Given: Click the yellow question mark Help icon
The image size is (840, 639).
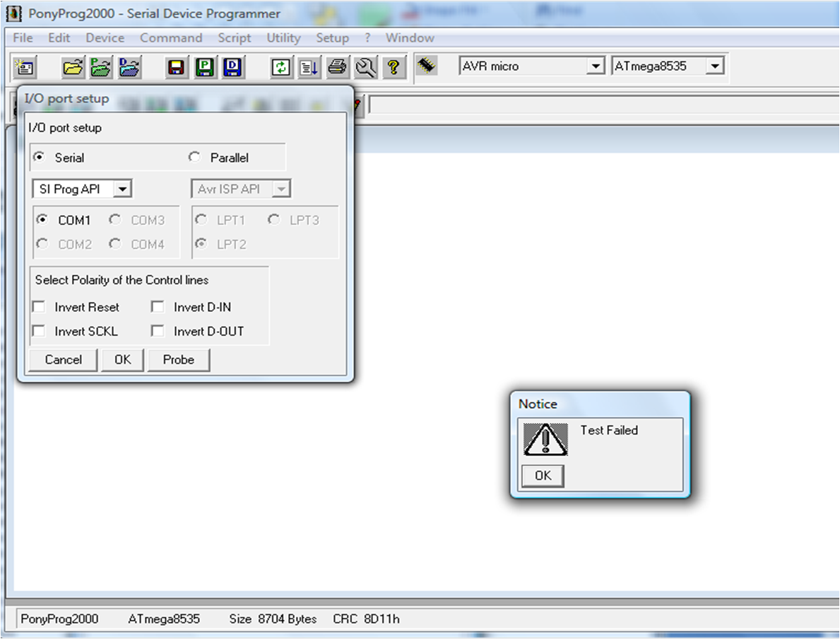Looking at the screenshot, I should (x=394, y=67).
